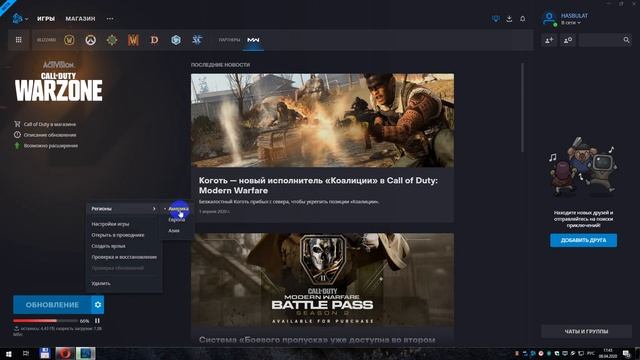Viewport: 640px width, 360px height.
Task: Open the Windows Start menu
Action: [x=8, y=353]
